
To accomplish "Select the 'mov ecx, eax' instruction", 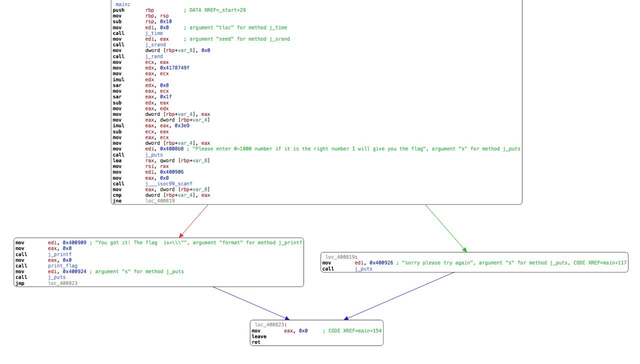I will 141,62.
